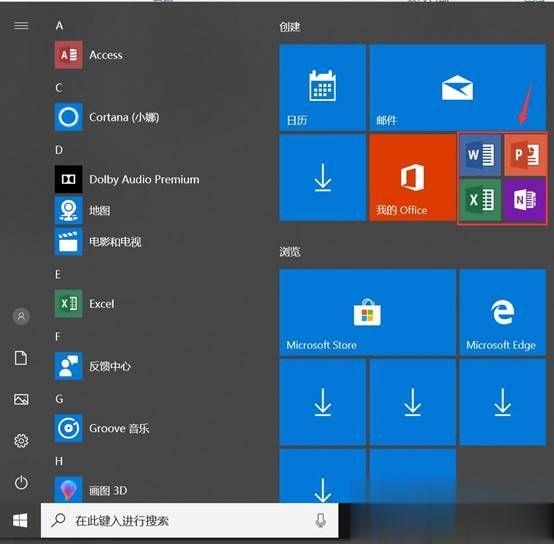Open the Pictures sidebar icon
The width and height of the screenshot is (554, 544).
tap(21, 400)
